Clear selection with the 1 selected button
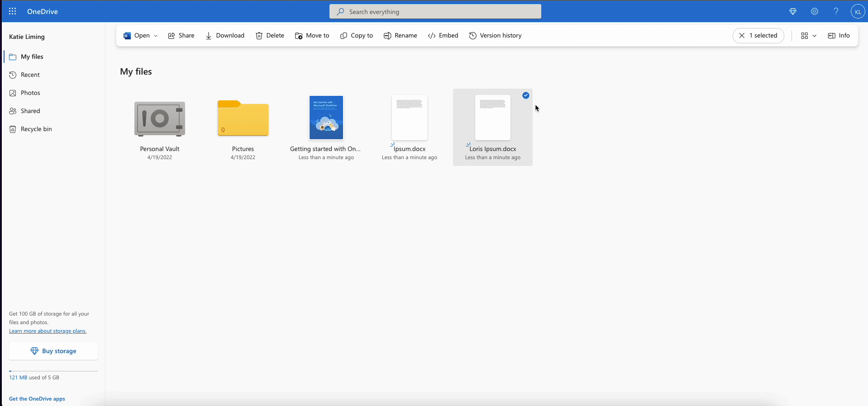Screen dimensions: 868x406 tap(758, 36)
